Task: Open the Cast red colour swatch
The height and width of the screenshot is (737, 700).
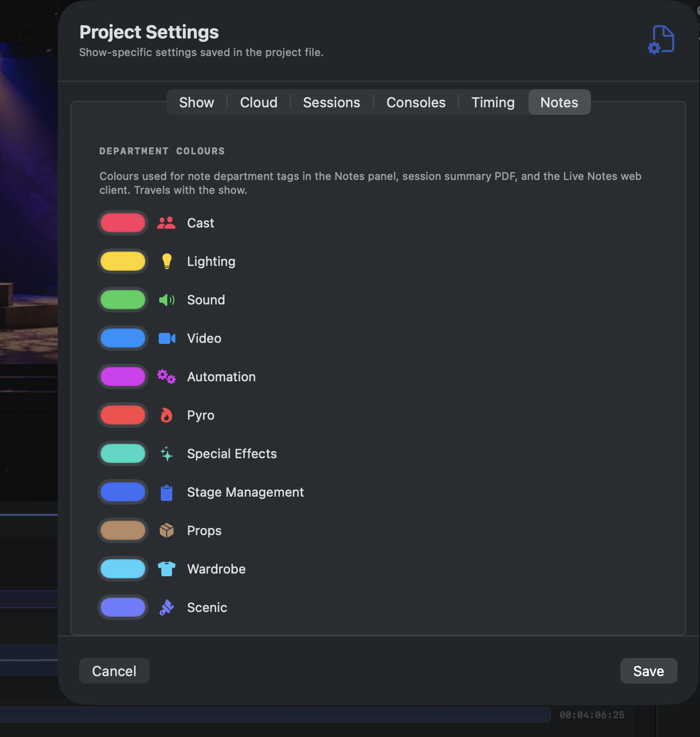Action: [123, 223]
